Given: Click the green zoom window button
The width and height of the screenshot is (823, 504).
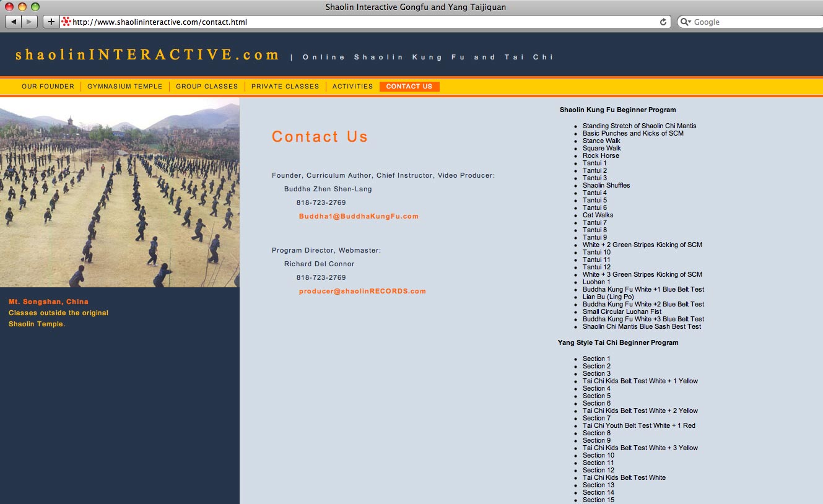Looking at the screenshot, I should [x=35, y=7].
